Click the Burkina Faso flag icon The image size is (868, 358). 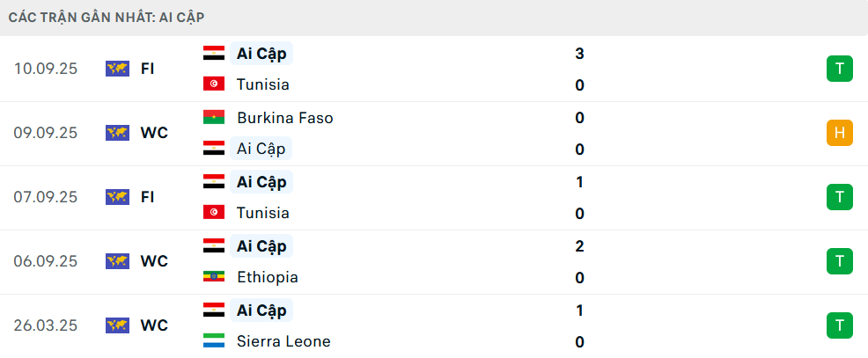pos(213,118)
